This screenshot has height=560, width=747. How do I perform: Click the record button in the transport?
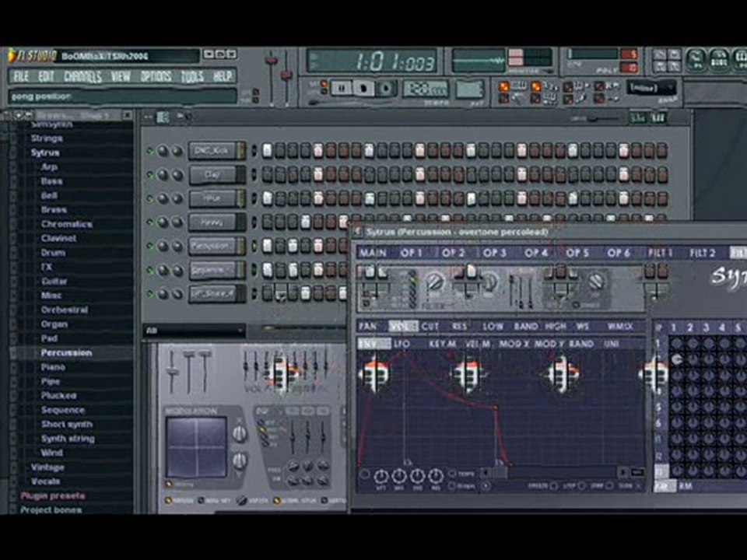pos(385,88)
